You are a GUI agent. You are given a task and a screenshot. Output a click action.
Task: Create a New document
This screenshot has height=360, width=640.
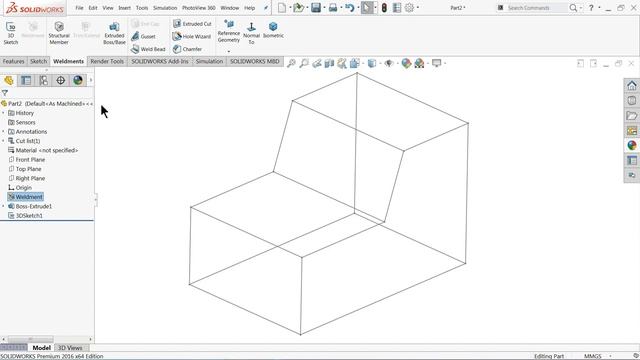click(282, 8)
